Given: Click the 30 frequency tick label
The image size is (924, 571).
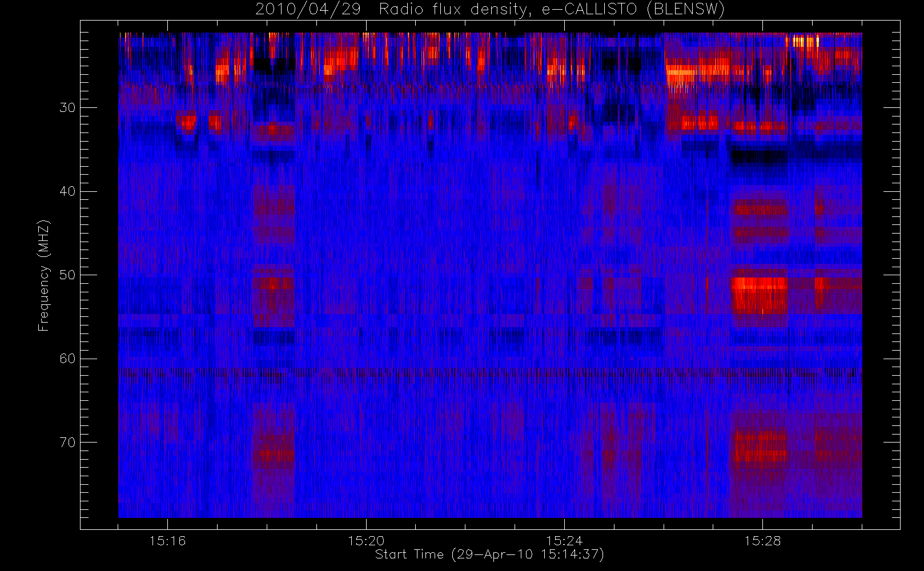Looking at the screenshot, I should (67, 107).
